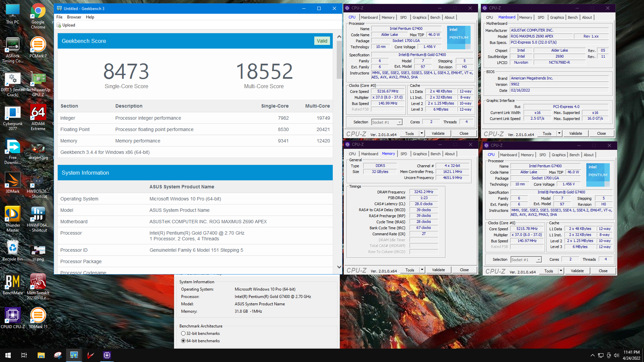
Task: Click Intel Pentium logo in top-left CPU-Z
Action: pyautogui.click(x=459, y=38)
